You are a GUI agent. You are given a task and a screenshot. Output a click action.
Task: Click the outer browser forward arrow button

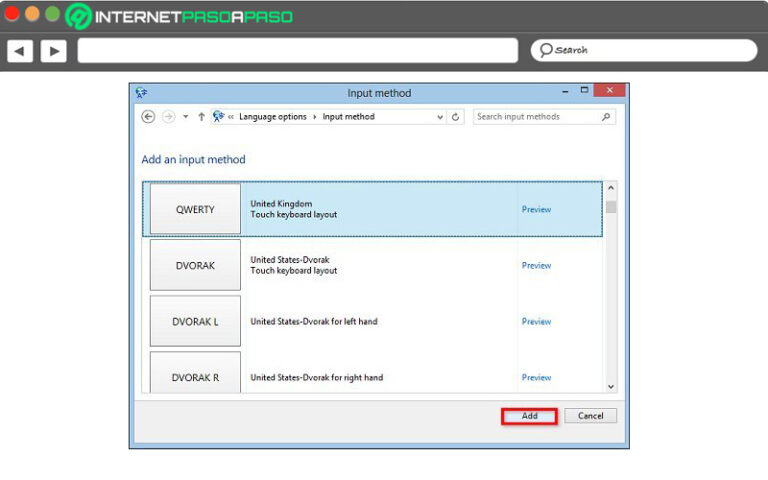53,50
